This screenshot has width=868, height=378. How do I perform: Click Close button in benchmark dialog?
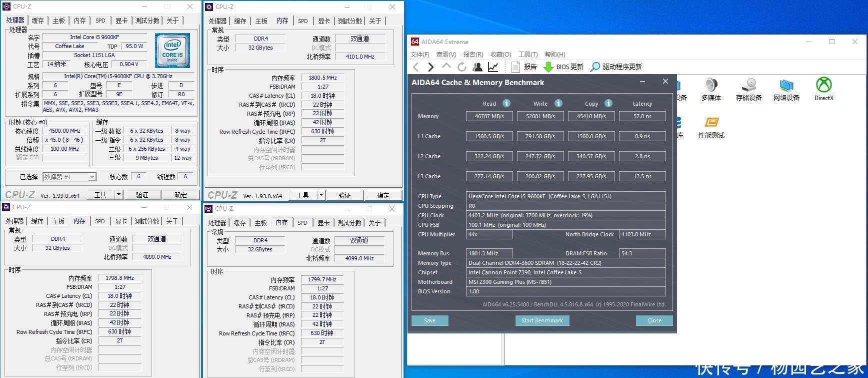(654, 320)
